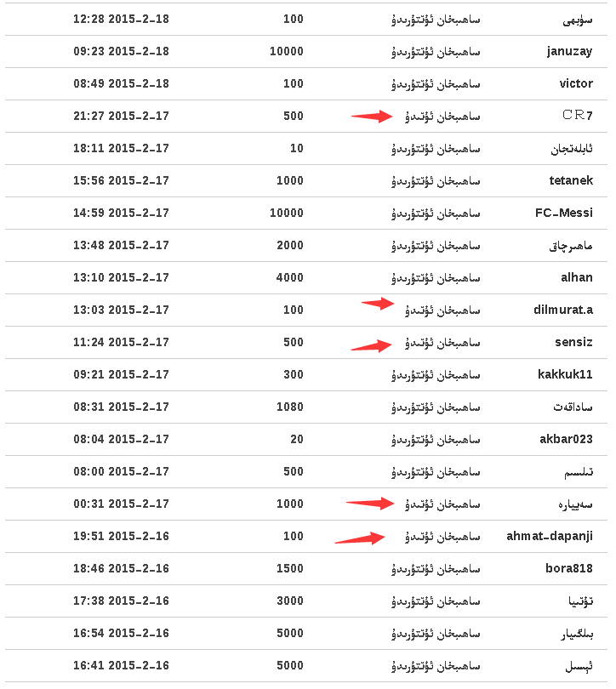Viewport: 616px width, 689px height.
Task: Click the 10000 amount in januzay row
Action: (x=287, y=51)
